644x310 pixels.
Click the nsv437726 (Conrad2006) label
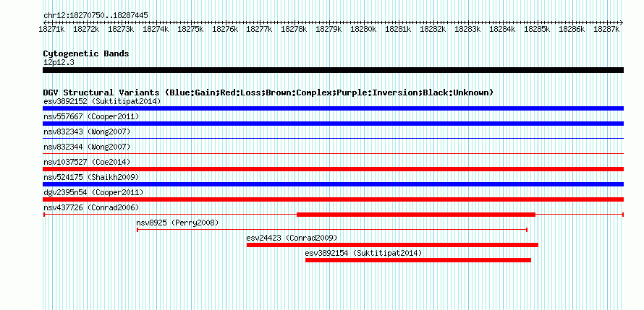coord(91,207)
